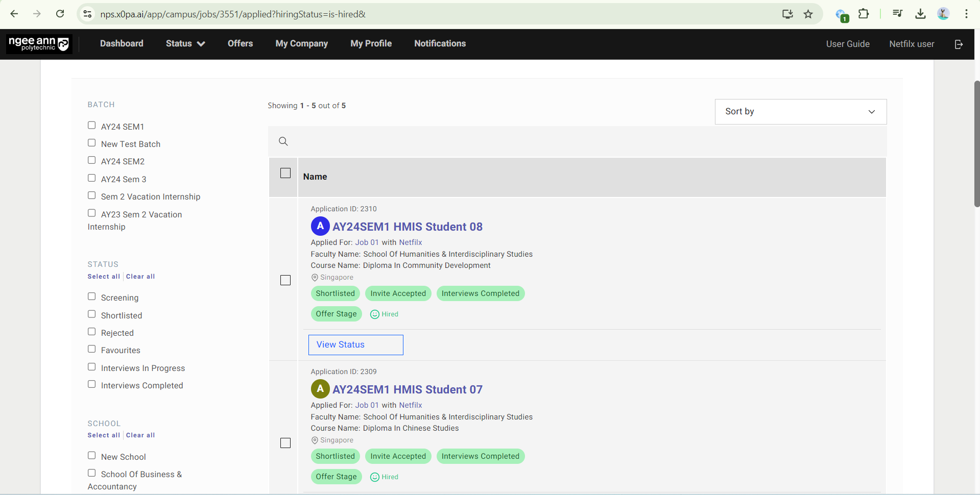The image size is (980, 495).
Task: Reload the page with browser refresh icon
Action: [x=60, y=14]
